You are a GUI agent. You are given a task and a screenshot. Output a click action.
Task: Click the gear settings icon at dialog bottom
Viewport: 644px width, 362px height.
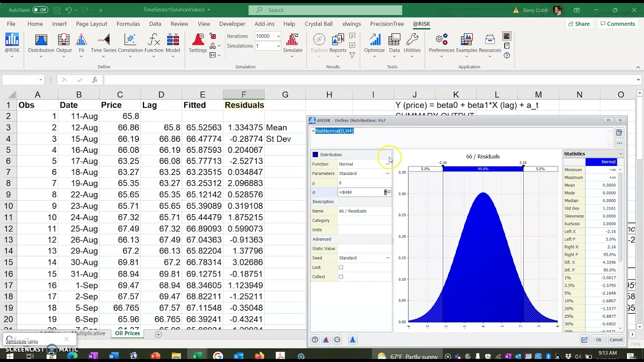click(x=337, y=340)
